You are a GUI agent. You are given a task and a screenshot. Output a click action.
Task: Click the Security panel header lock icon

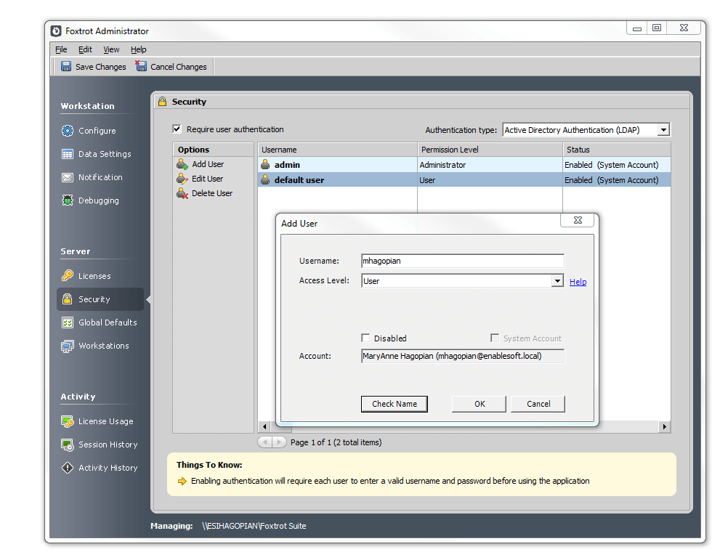pos(162,102)
